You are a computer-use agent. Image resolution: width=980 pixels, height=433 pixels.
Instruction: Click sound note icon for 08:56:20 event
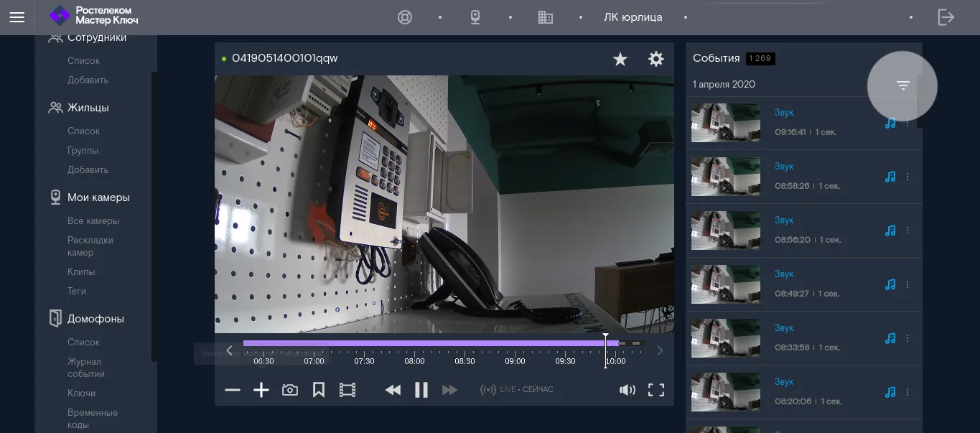890,231
